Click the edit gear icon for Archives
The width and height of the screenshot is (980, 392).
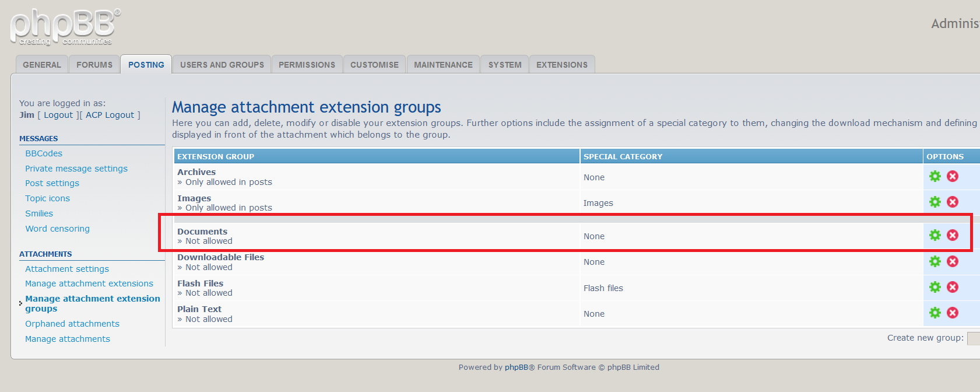point(935,176)
